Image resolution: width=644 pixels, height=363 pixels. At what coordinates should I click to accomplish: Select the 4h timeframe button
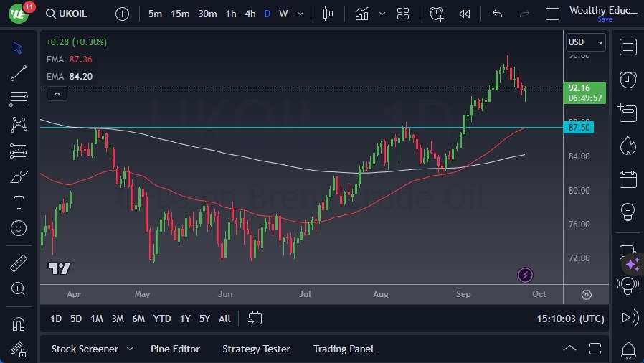click(x=250, y=14)
